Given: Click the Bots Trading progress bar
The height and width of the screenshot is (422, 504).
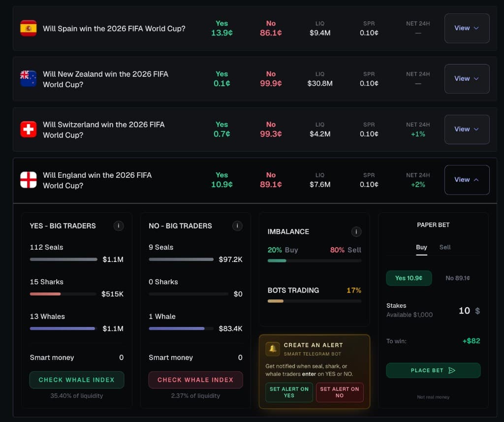Looking at the screenshot, I should click(315, 301).
